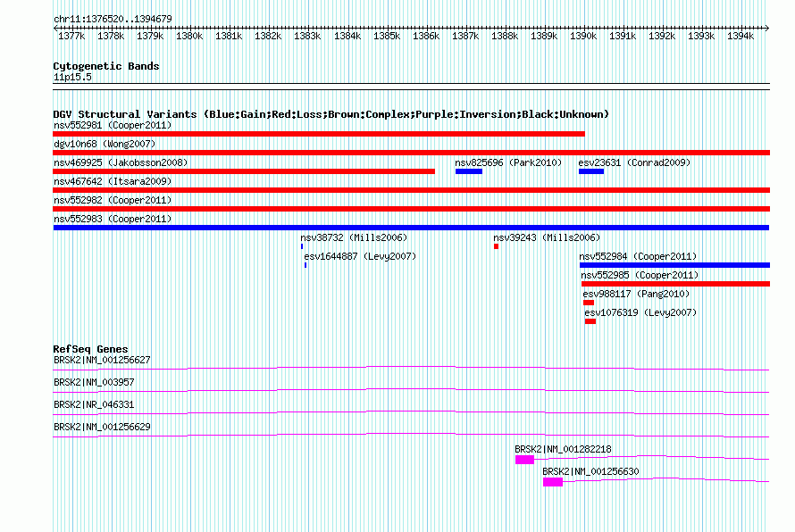
Task: Select the nsv552984 (Cooper2011) blue bar
Action: click(674, 265)
